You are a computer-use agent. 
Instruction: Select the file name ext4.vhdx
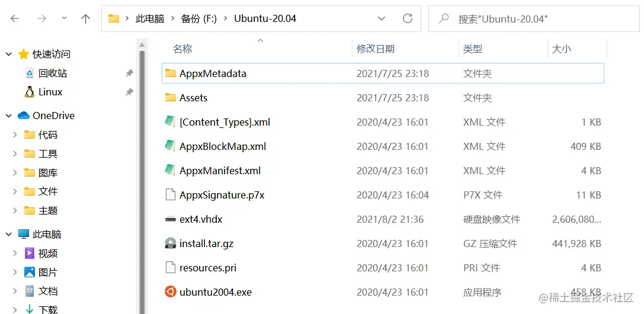pyautogui.click(x=201, y=219)
